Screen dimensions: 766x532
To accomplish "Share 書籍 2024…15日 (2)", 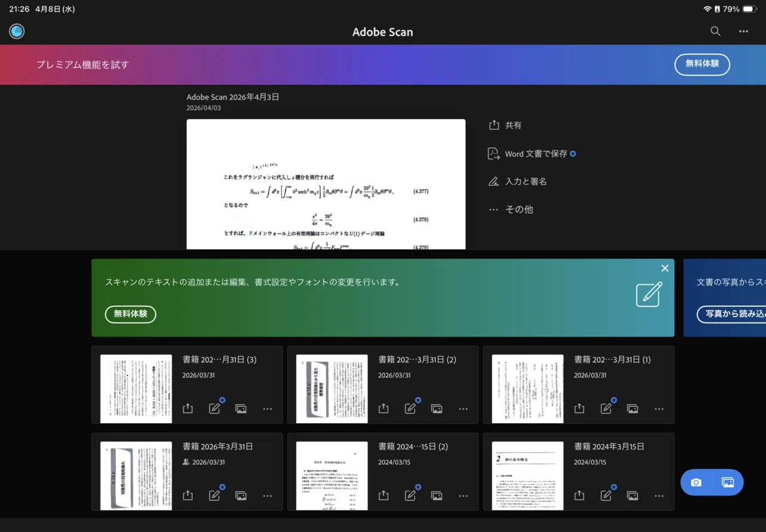I will click(x=384, y=495).
